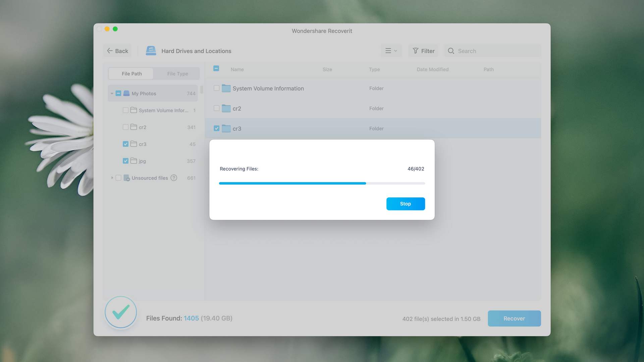
Task: Check the Unsourced files checkbox
Action: pyautogui.click(x=118, y=178)
